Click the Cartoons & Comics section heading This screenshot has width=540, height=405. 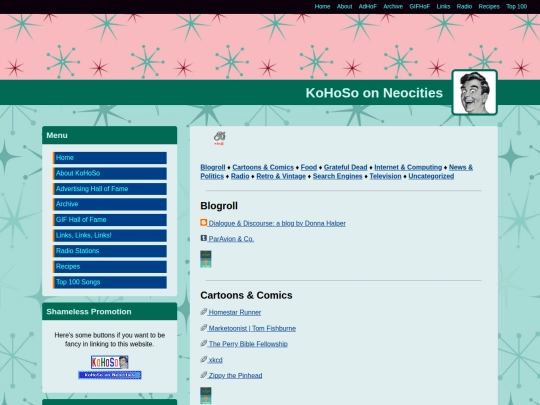click(246, 295)
